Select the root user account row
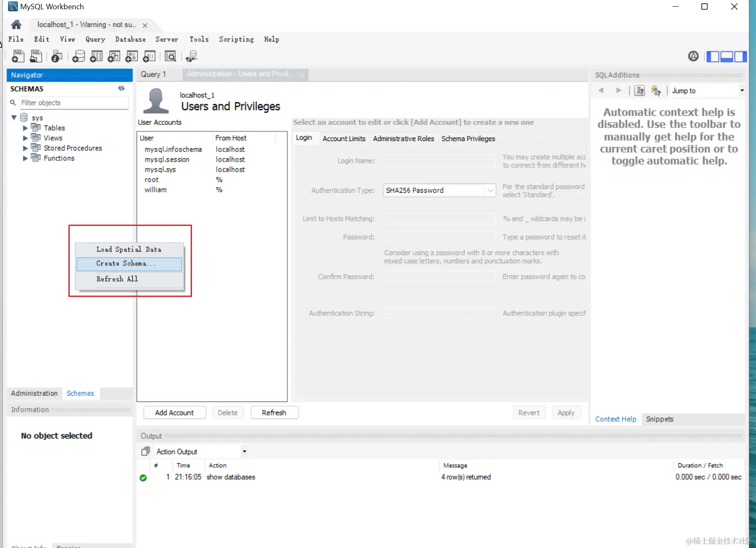This screenshot has width=756, height=548. (x=212, y=180)
